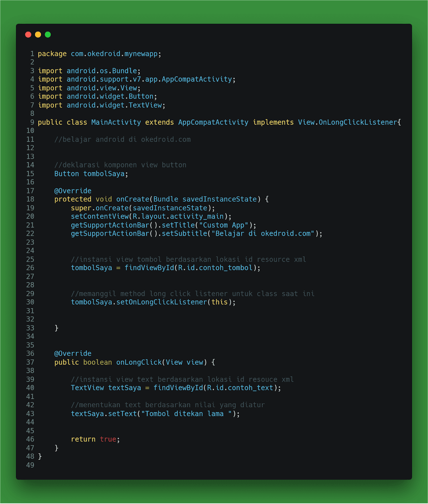Click line number 48
This screenshot has height=504, width=428.
coord(30,456)
